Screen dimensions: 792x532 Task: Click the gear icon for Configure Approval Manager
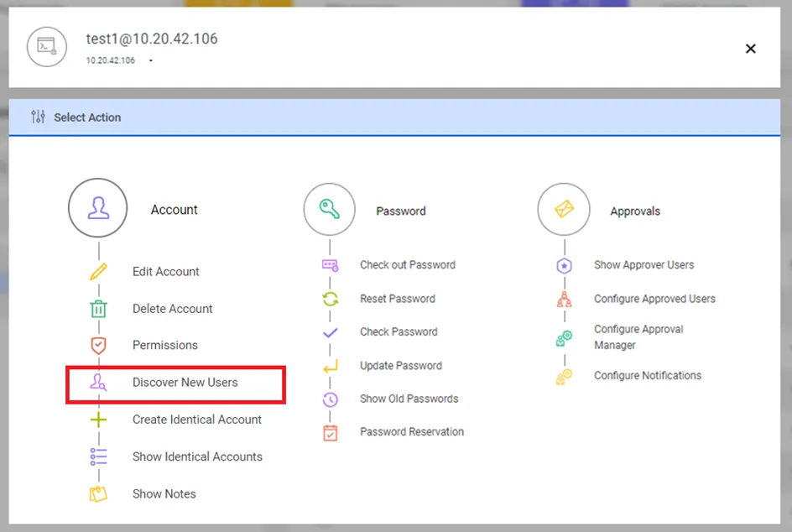coord(564,338)
